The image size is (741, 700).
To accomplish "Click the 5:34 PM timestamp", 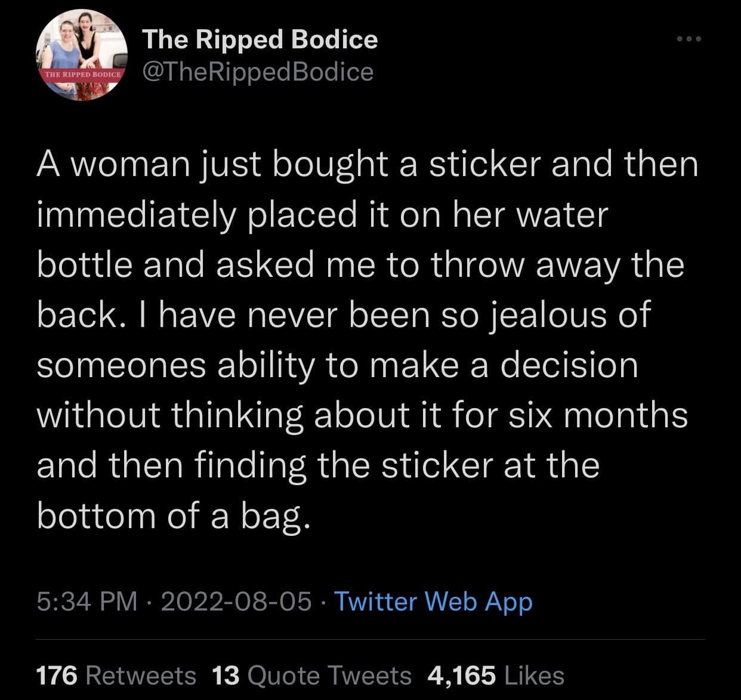I will coord(87,601).
